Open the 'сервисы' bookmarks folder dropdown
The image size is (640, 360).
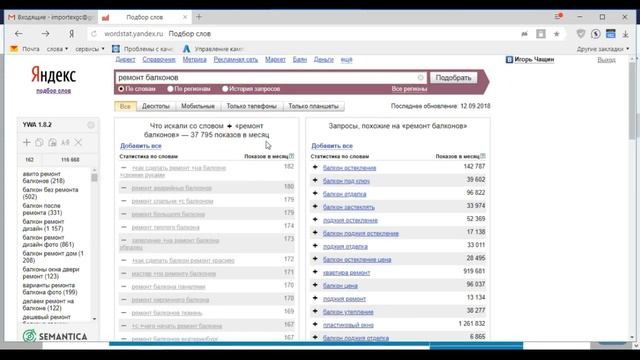click(x=90, y=49)
